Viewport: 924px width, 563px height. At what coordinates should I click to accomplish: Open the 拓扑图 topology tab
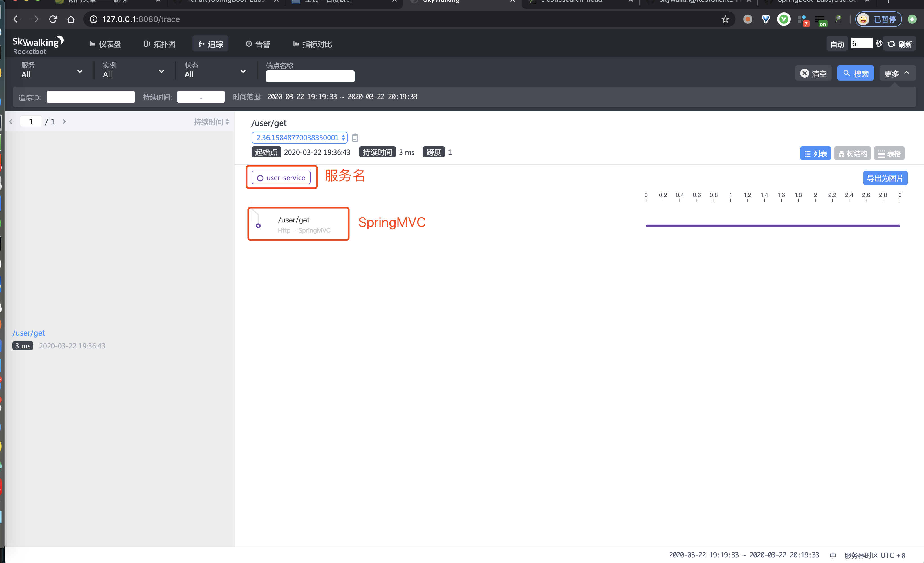click(x=159, y=44)
